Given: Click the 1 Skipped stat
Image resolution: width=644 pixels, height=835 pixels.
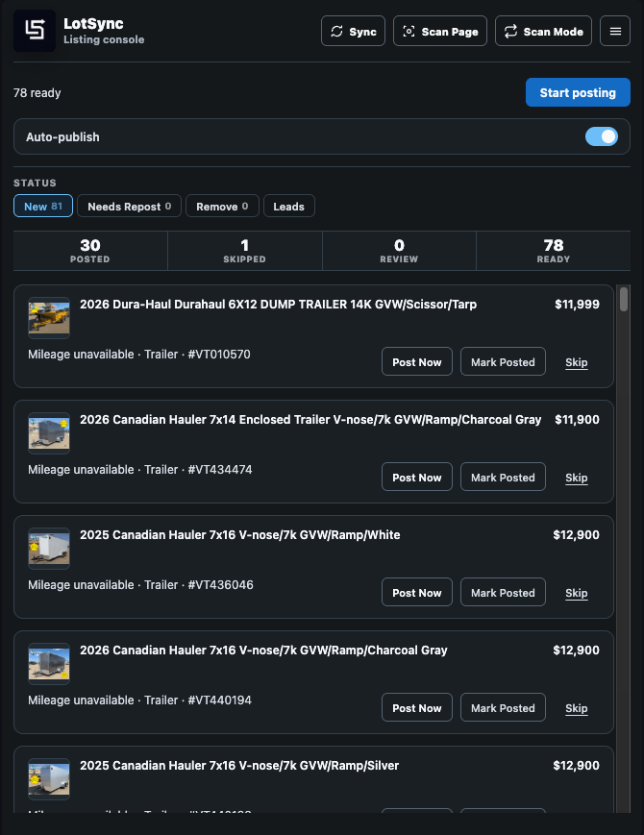Looking at the screenshot, I should (244, 250).
